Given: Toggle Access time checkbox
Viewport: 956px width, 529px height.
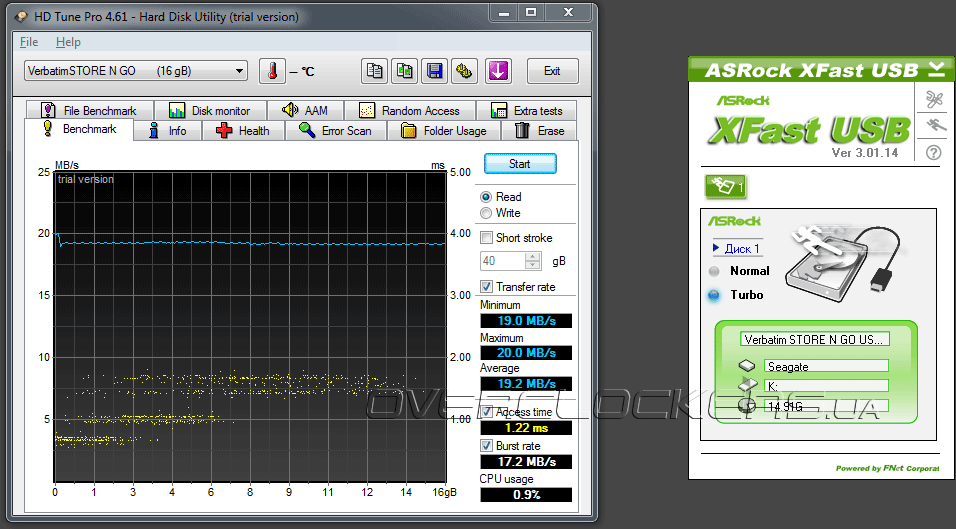Looking at the screenshot, I should click(486, 412).
